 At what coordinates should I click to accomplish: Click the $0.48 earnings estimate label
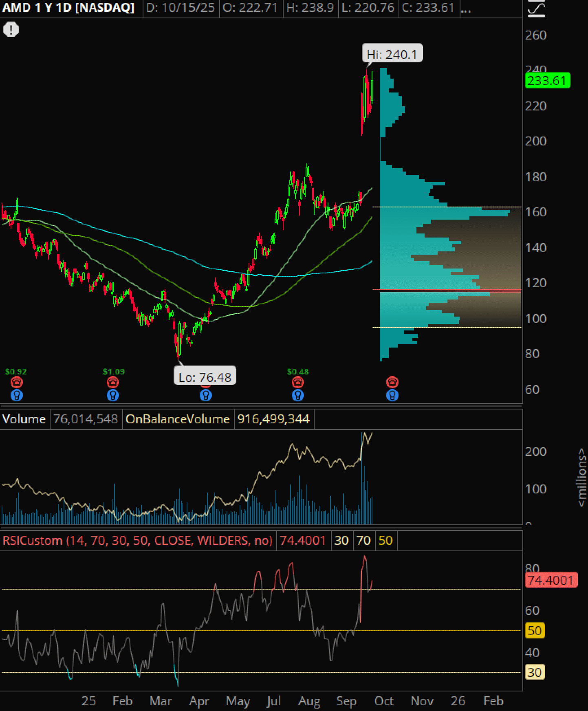tap(298, 372)
